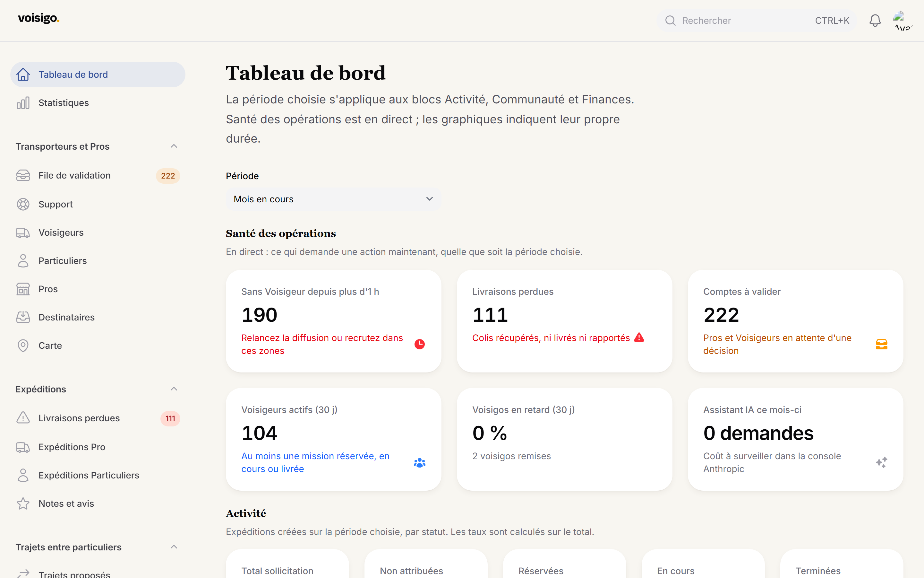This screenshot has height=578, width=924.
Task: Open the user avatar menu
Action: click(903, 21)
